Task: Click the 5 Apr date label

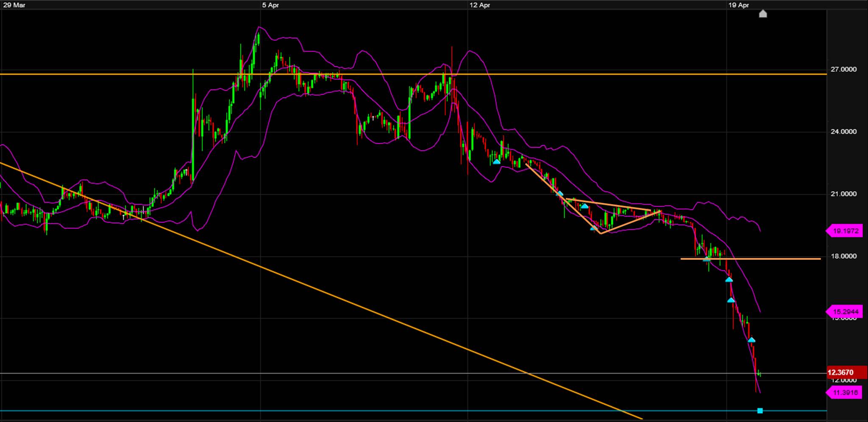Action: pyautogui.click(x=270, y=5)
